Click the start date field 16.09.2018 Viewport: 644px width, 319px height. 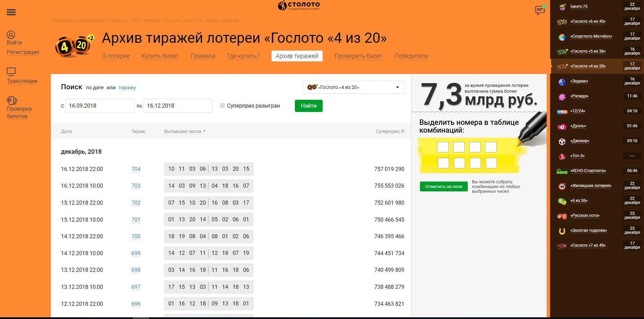[100, 106]
